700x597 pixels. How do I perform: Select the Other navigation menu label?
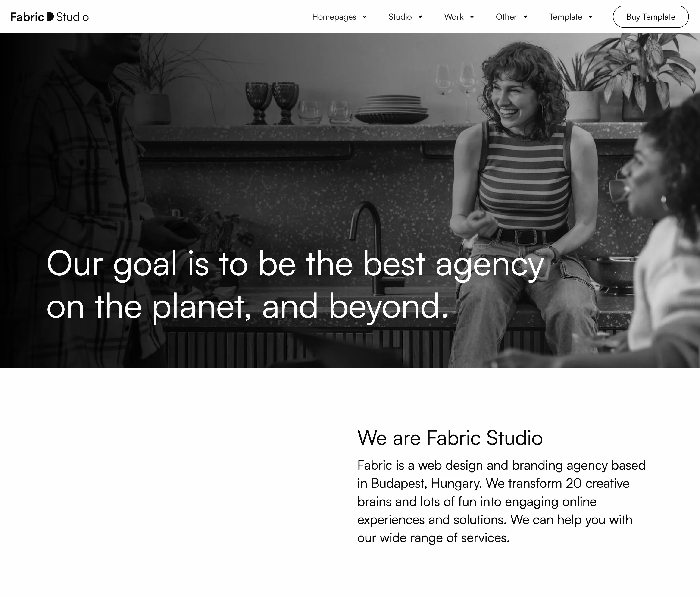coord(506,17)
